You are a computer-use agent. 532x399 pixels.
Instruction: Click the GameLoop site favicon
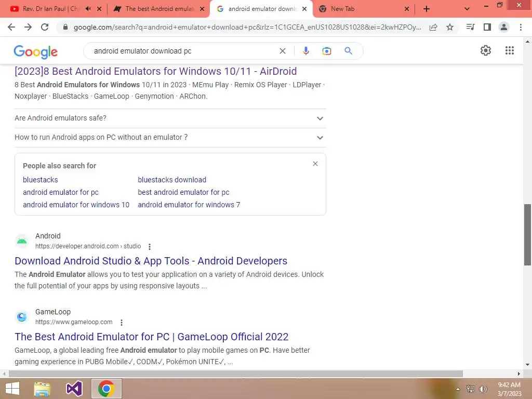pyautogui.click(x=22, y=317)
